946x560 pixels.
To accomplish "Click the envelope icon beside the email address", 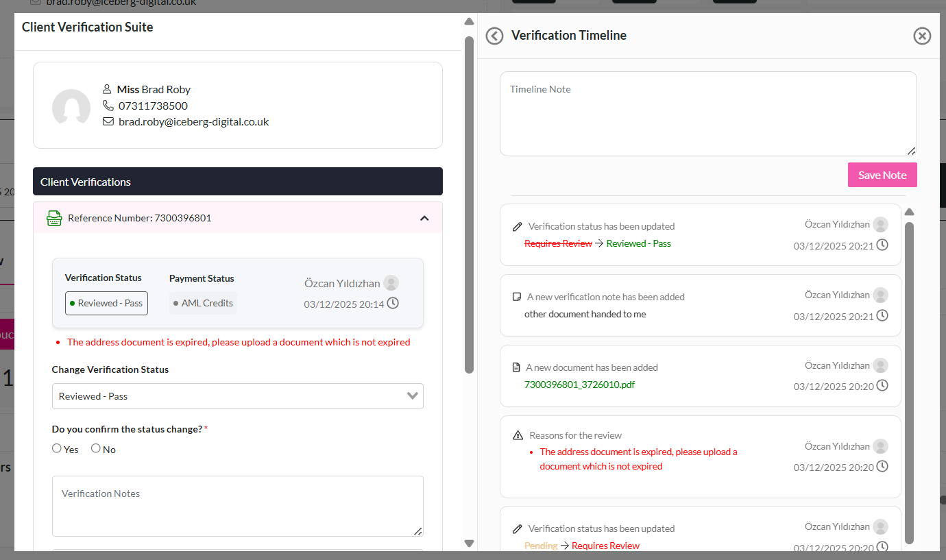I will 108,122.
